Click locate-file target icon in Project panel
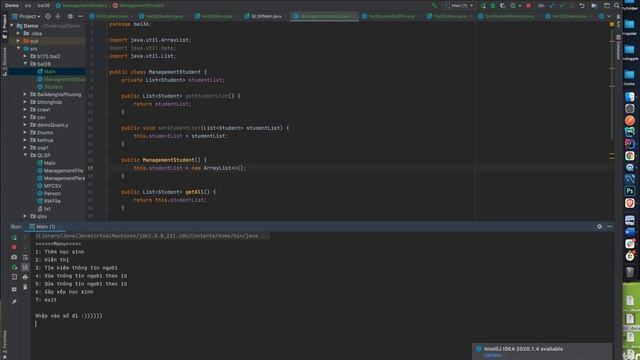The height and width of the screenshot is (360, 640). 48,16
